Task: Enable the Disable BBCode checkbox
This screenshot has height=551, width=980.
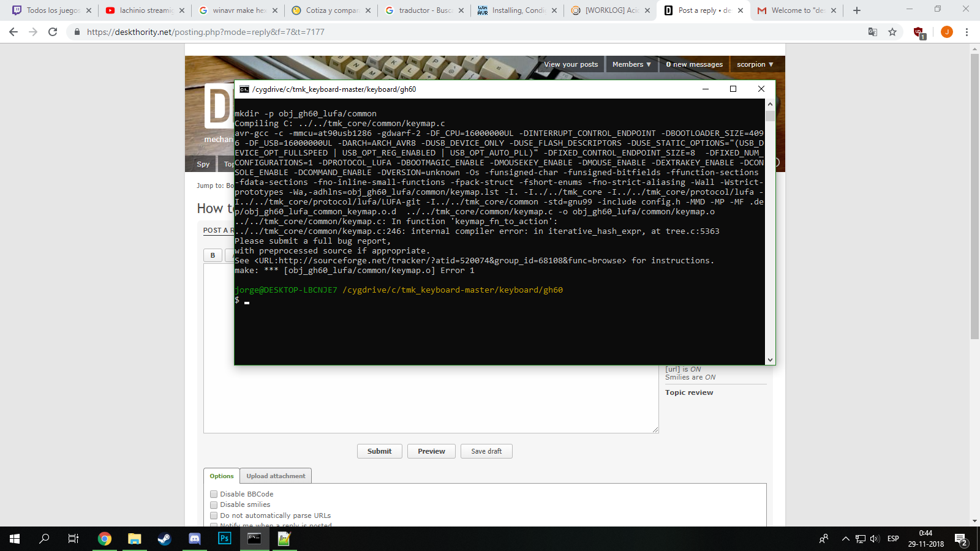Action: click(214, 494)
